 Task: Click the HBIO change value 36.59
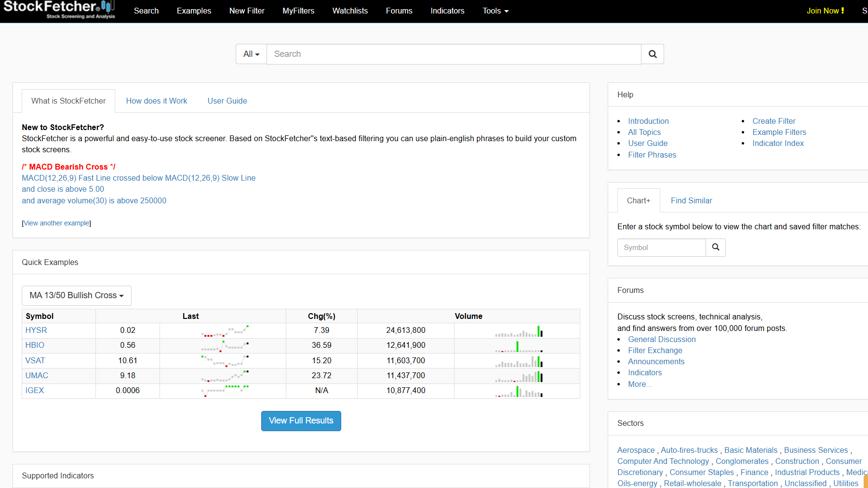click(x=321, y=345)
